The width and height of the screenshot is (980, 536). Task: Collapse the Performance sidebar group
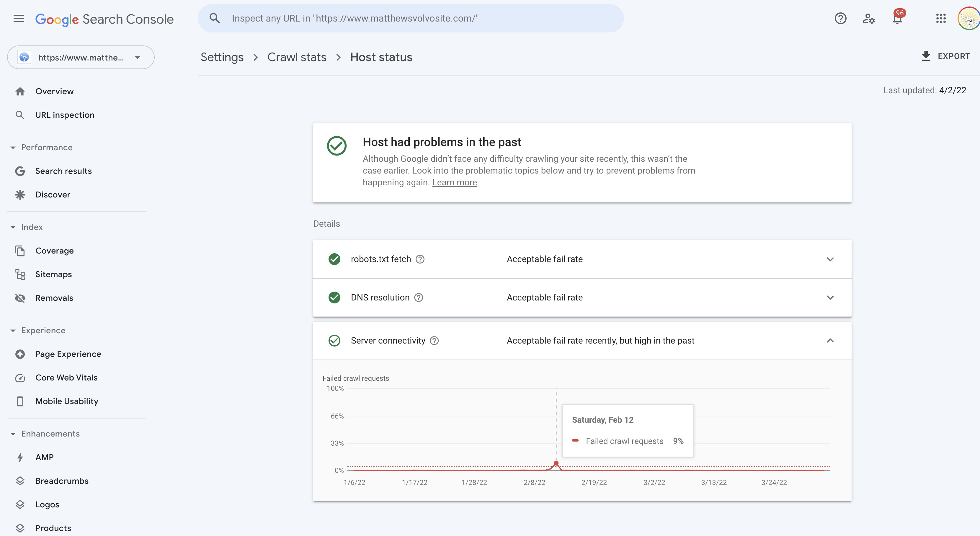(13, 148)
